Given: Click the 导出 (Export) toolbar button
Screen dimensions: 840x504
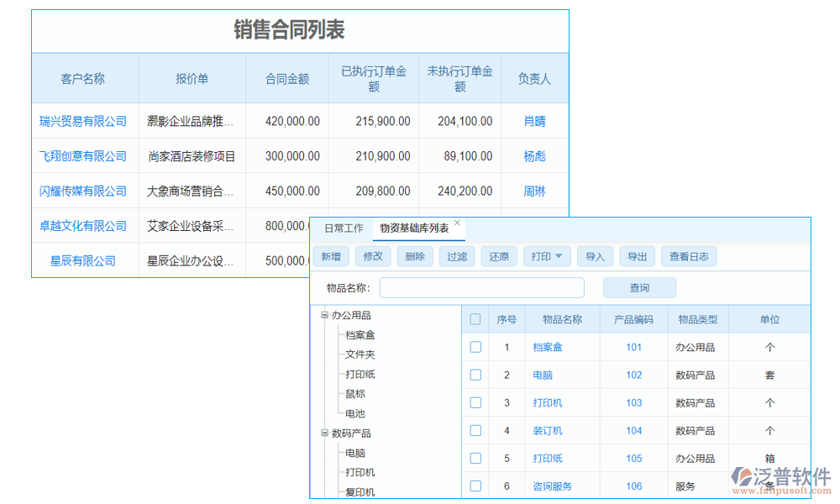Looking at the screenshot, I should 637,256.
